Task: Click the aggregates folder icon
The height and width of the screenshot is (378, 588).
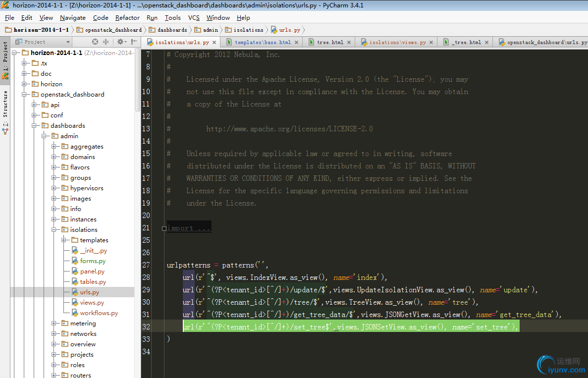Action: tap(65, 146)
